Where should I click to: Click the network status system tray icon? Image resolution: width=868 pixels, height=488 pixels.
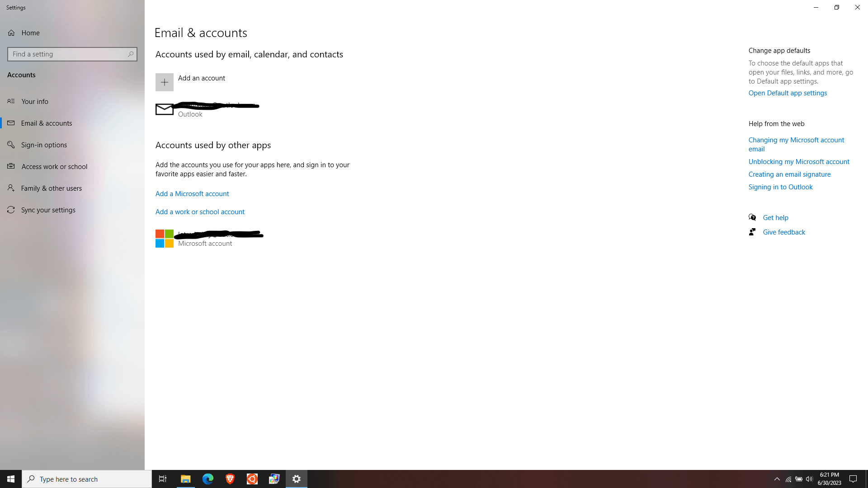coord(788,479)
